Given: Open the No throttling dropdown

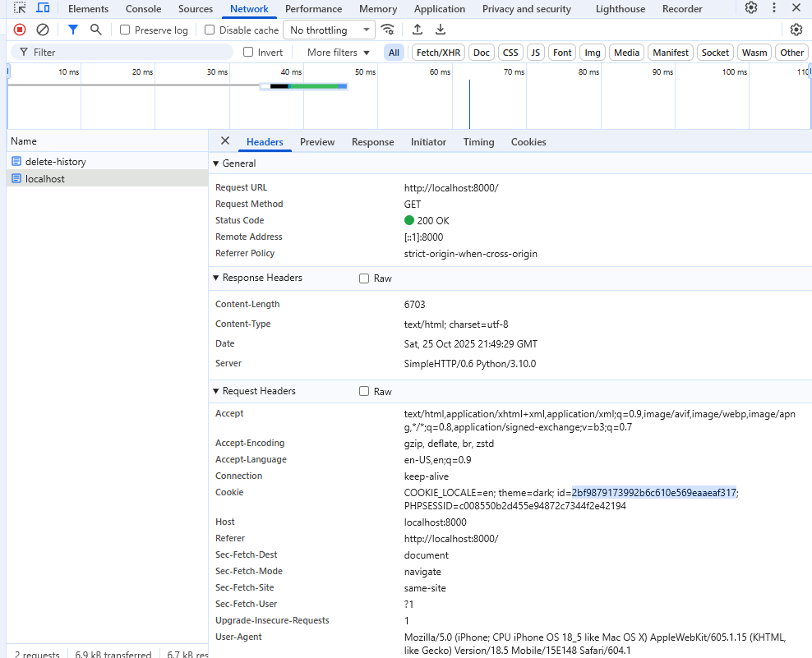Looking at the screenshot, I should [328, 30].
